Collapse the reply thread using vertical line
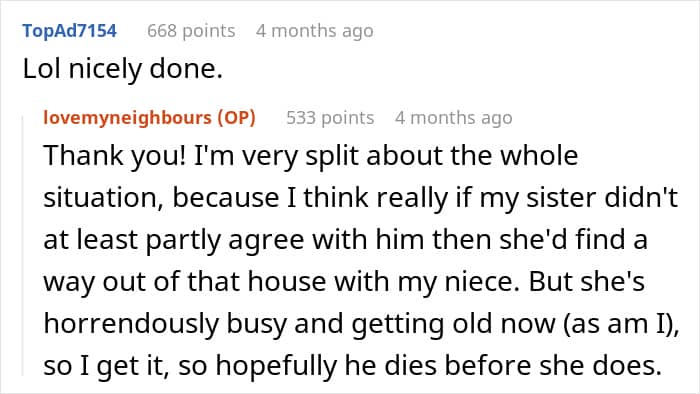 pyautogui.click(x=23, y=245)
